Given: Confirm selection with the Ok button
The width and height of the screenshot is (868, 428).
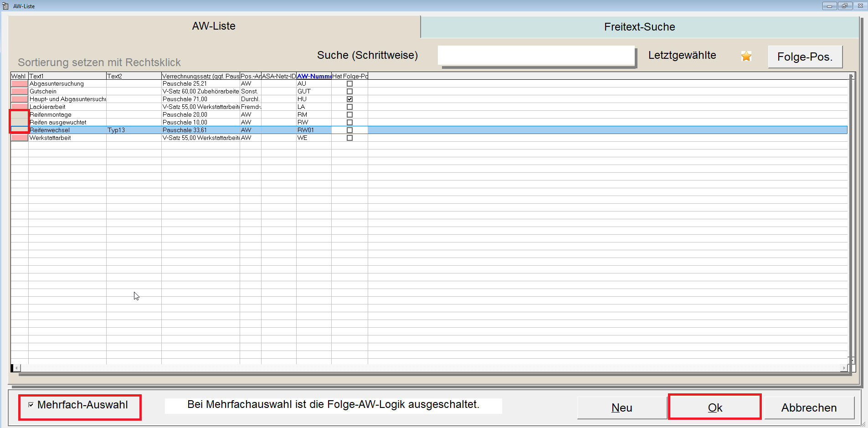Looking at the screenshot, I should [x=715, y=407].
